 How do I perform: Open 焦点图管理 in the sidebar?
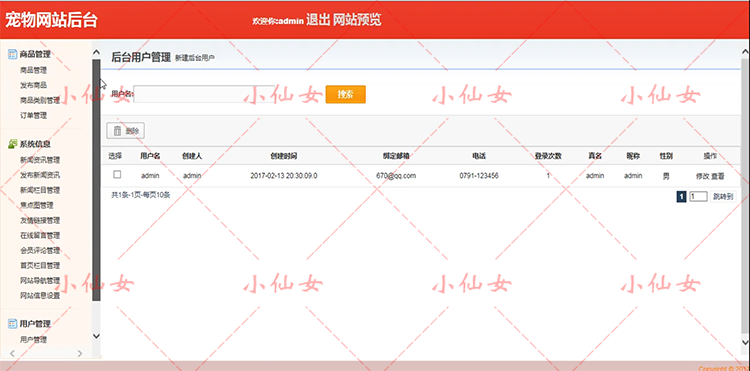click(37, 205)
